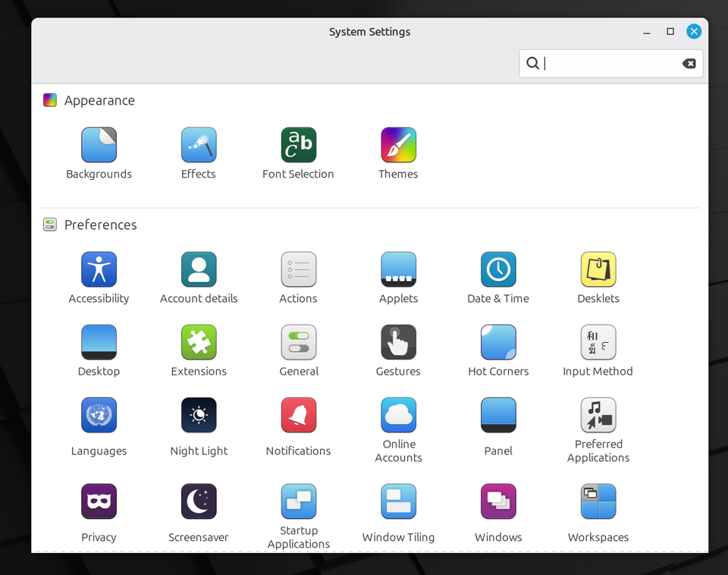Open Window Tiling settings
The height and width of the screenshot is (575, 728).
[398, 501]
